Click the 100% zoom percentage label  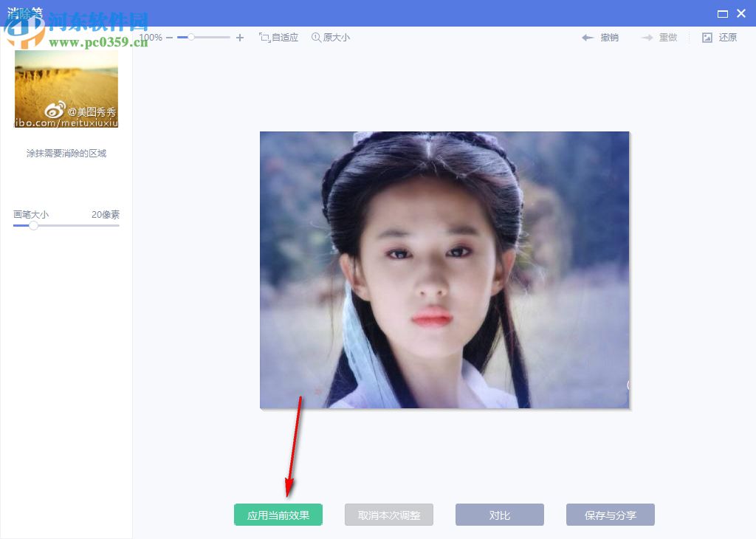click(x=150, y=35)
